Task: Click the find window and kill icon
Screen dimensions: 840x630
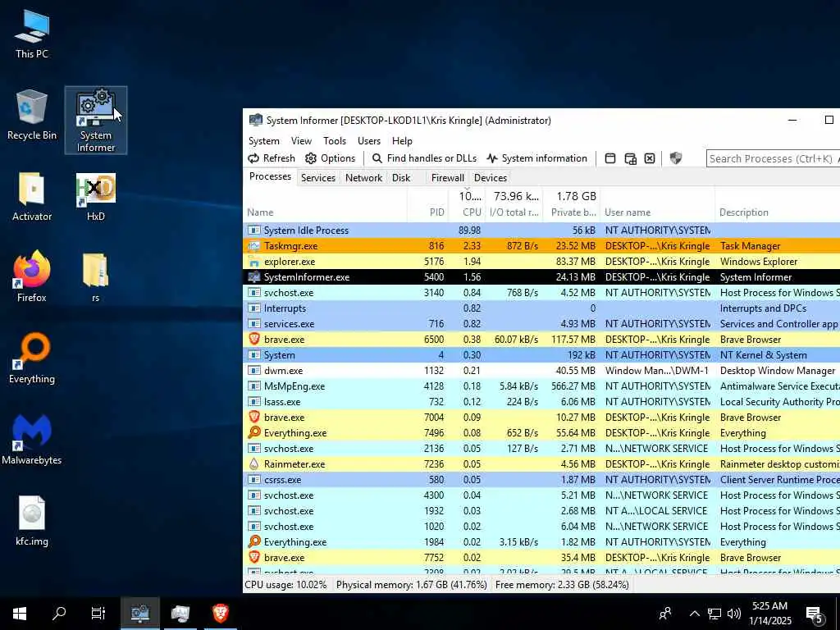Action: 650,158
